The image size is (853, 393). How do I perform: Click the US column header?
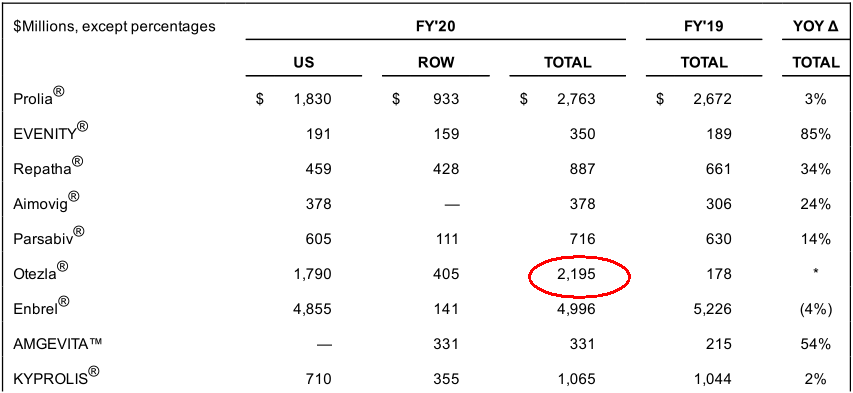304,62
